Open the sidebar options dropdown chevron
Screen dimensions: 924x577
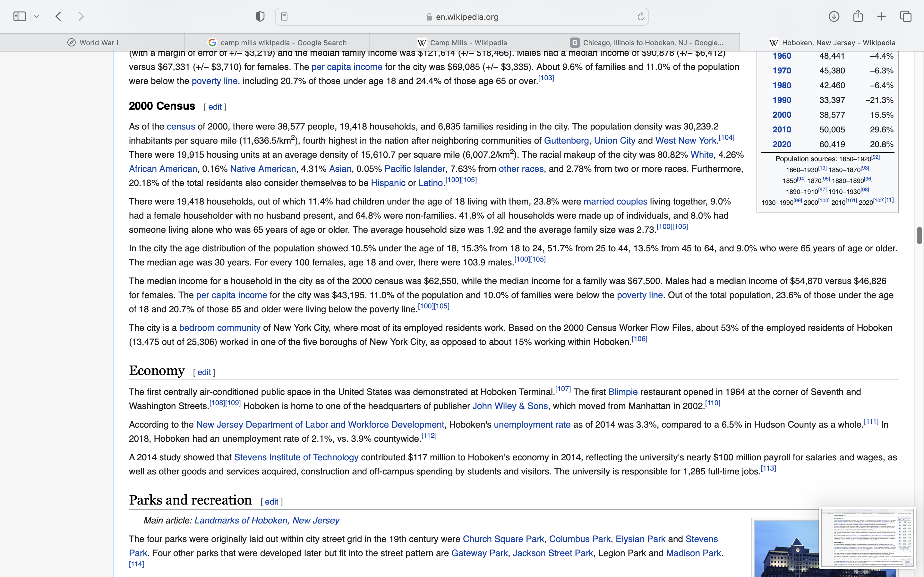(37, 16)
